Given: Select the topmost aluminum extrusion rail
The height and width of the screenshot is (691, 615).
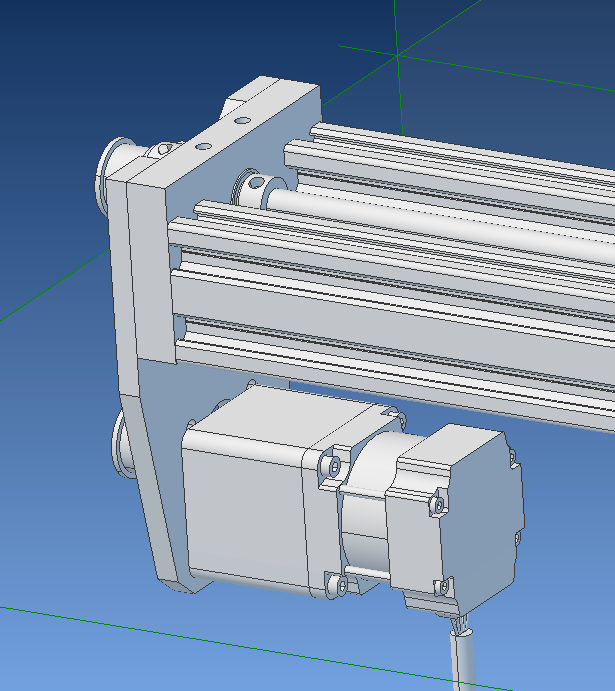Looking at the screenshot, I should (x=450, y=160).
